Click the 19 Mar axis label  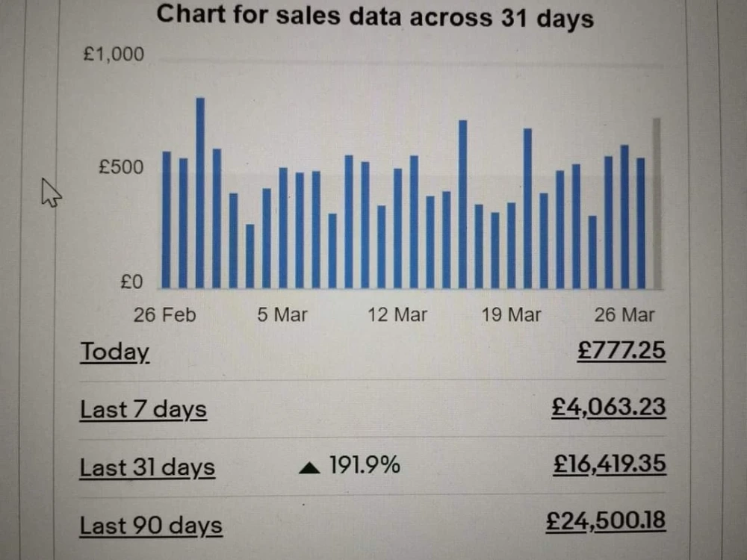511,315
